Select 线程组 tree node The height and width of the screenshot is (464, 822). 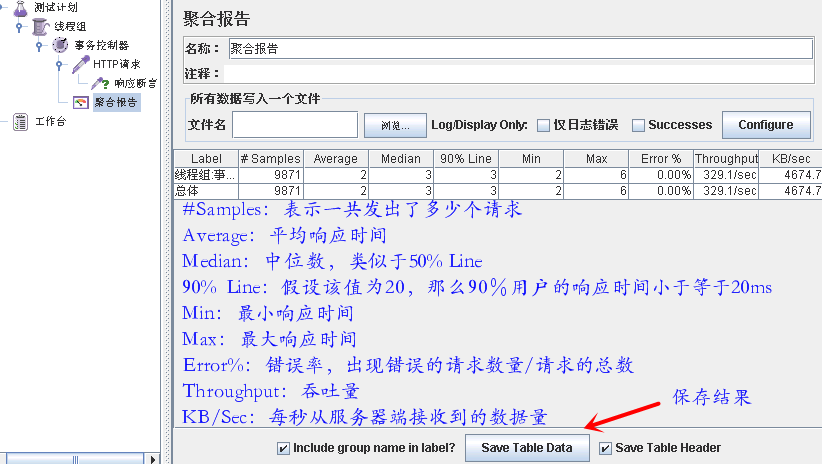[x=70, y=26]
